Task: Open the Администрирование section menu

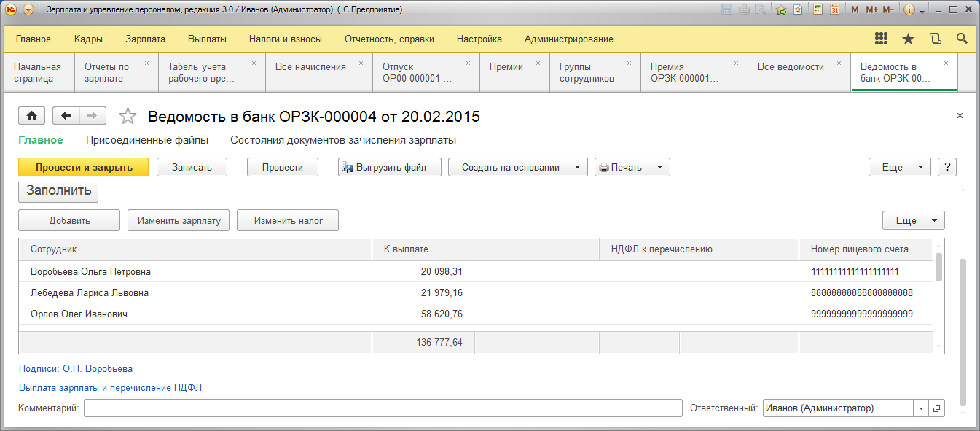Action: pos(569,39)
